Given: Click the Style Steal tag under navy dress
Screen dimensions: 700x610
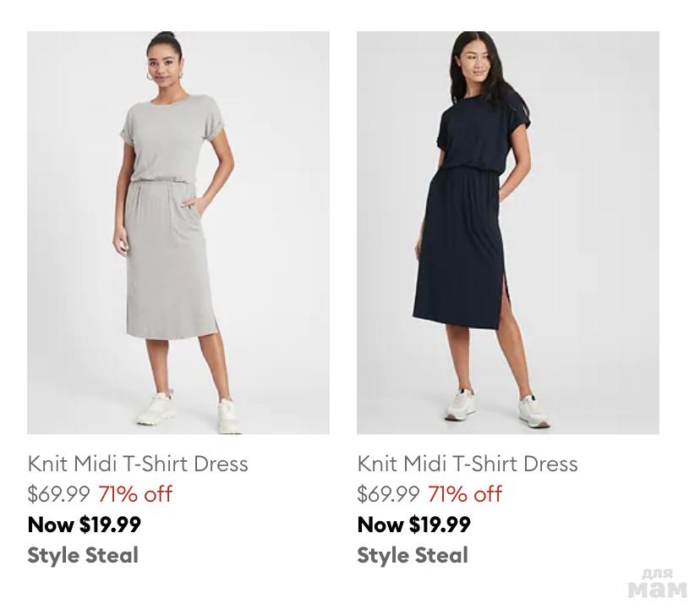Looking at the screenshot, I should (x=413, y=556).
